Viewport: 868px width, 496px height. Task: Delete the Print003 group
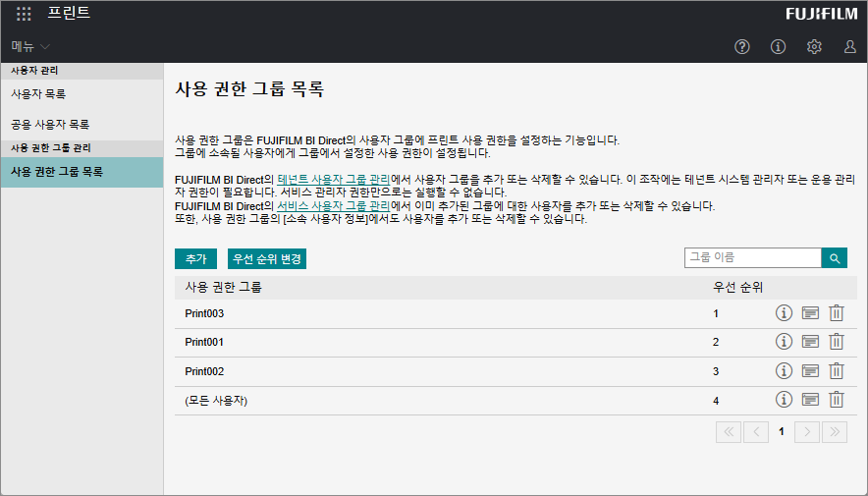pyautogui.click(x=837, y=313)
